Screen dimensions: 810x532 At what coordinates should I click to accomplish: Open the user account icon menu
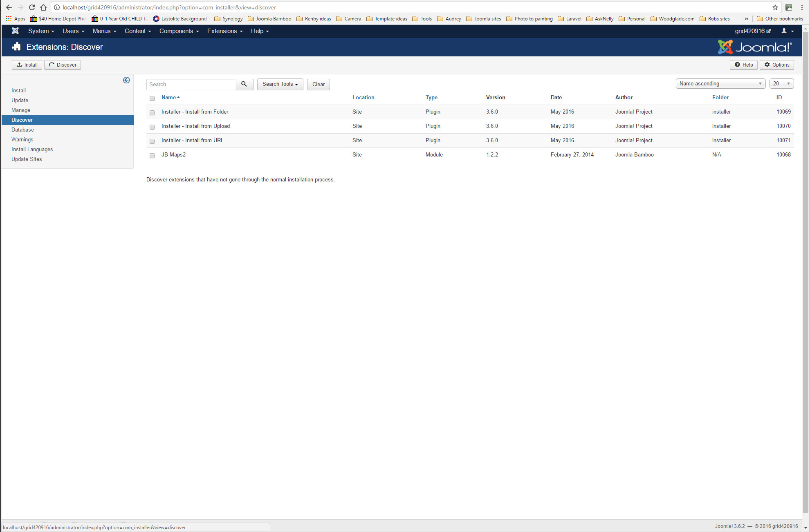coord(788,31)
